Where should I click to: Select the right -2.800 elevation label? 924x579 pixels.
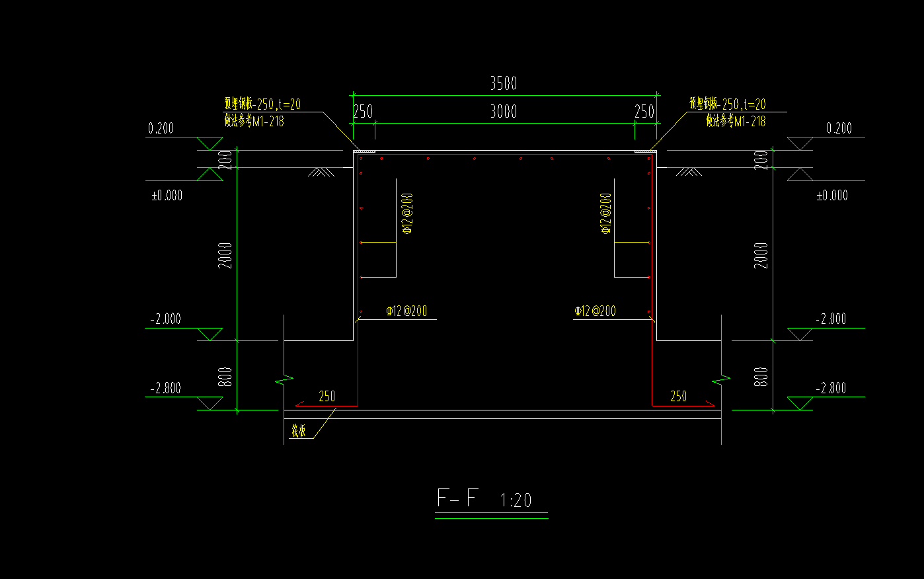pos(831,388)
